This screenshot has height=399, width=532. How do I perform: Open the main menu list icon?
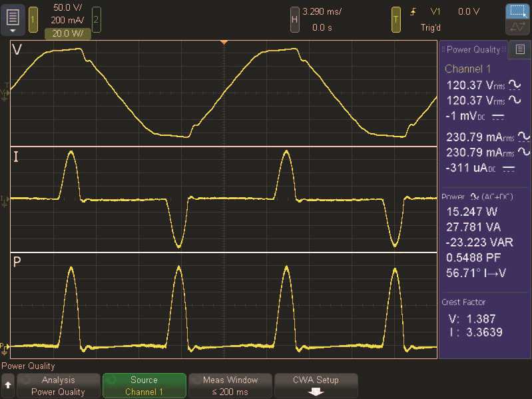point(13,20)
